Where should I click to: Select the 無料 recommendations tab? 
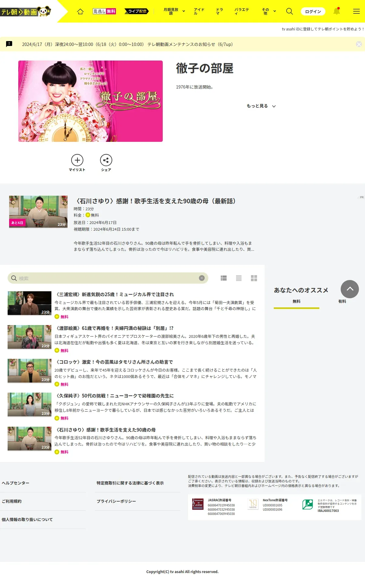pos(297,301)
